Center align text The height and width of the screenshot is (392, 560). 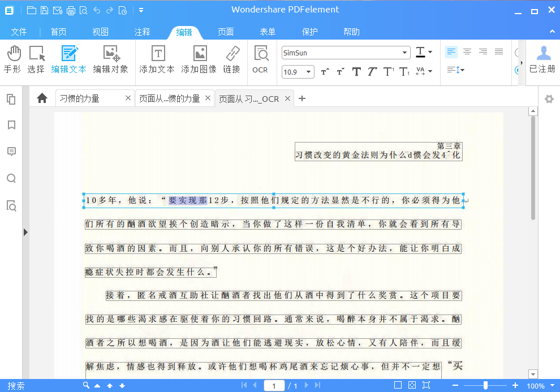pos(467,52)
